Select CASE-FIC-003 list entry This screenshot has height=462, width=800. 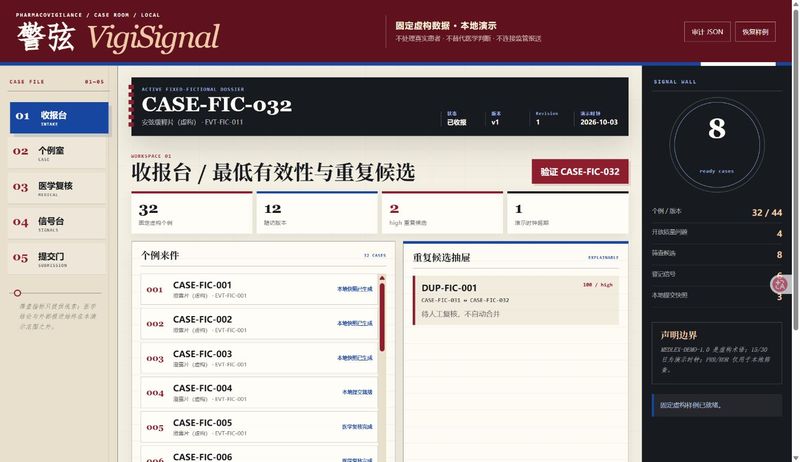(x=259, y=358)
